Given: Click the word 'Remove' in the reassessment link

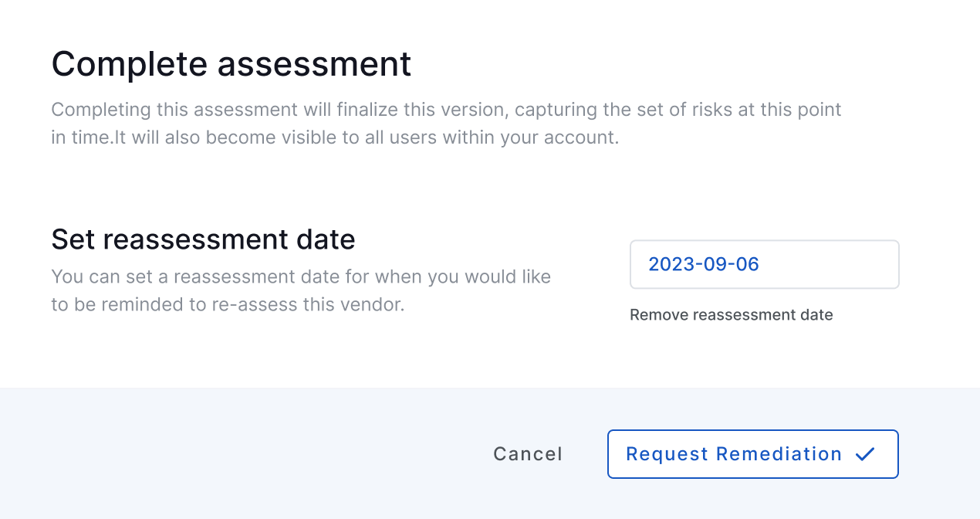Looking at the screenshot, I should click(659, 314).
